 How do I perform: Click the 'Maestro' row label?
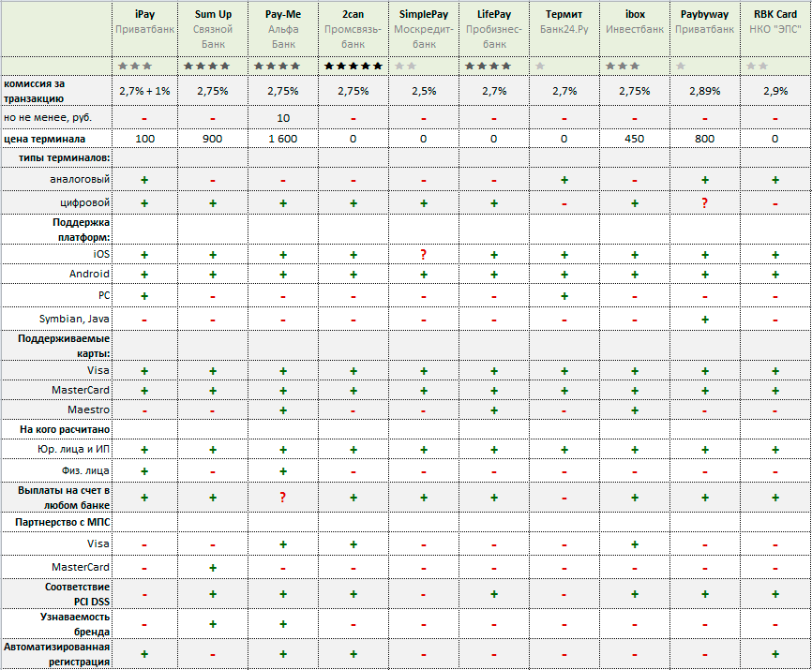(88, 409)
